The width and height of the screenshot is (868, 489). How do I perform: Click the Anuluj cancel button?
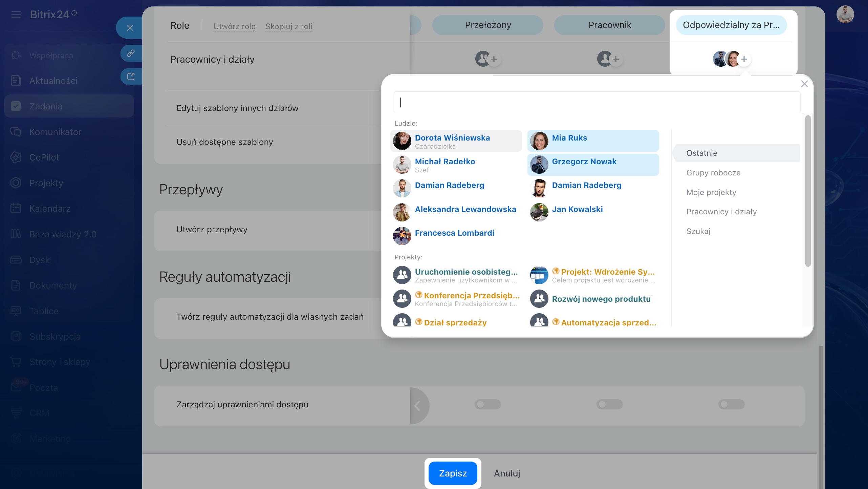click(507, 473)
